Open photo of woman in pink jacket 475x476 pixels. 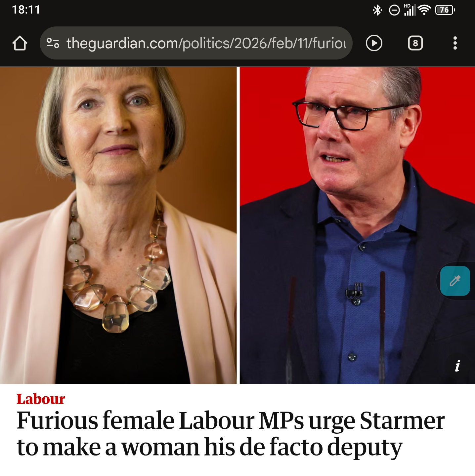[x=118, y=225]
